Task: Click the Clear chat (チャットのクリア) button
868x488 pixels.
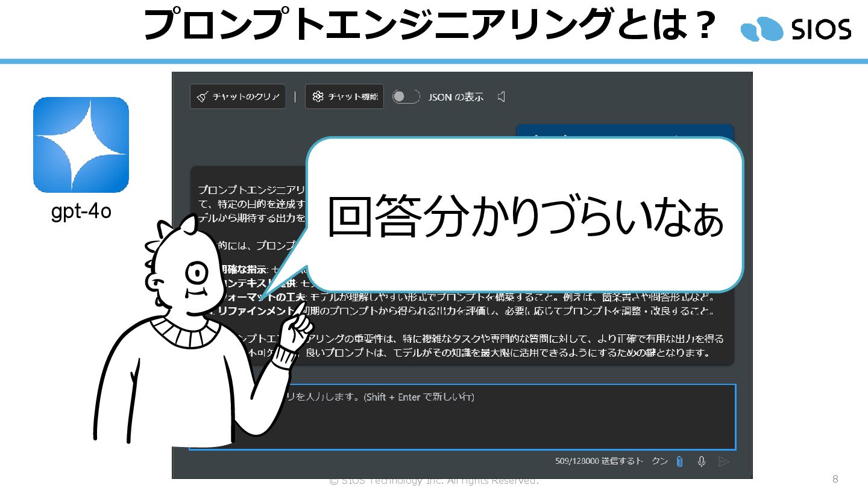Action: pos(237,96)
